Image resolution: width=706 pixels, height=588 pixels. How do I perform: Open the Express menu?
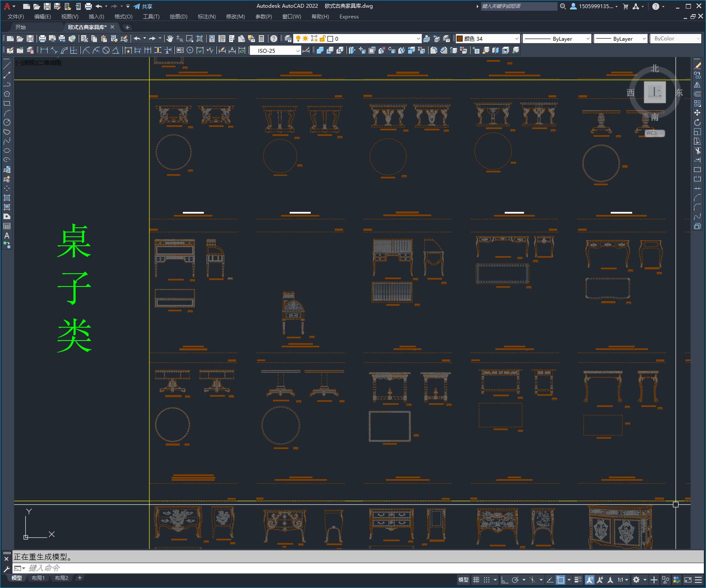point(349,17)
